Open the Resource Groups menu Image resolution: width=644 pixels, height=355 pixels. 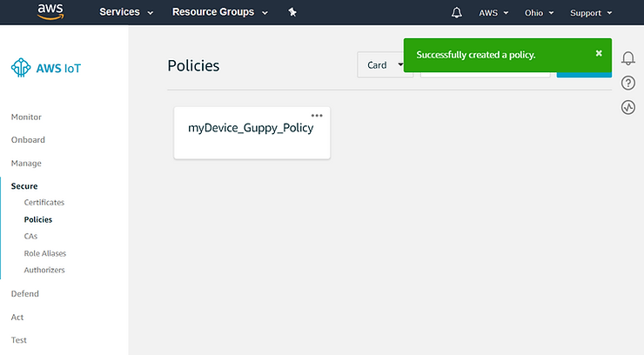(x=219, y=12)
